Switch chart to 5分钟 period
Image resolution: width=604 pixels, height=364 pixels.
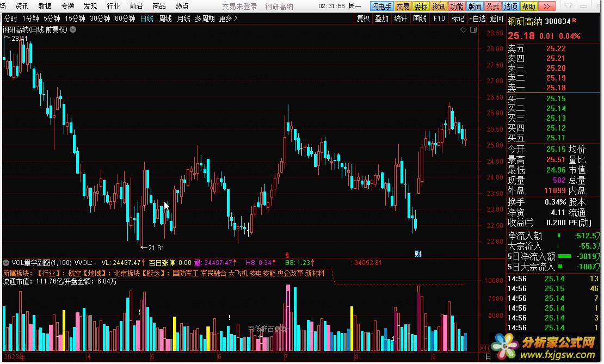pos(52,18)
